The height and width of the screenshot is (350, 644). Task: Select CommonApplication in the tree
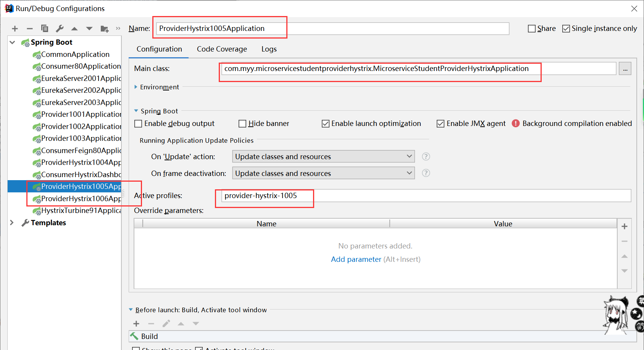pos(75,54)
